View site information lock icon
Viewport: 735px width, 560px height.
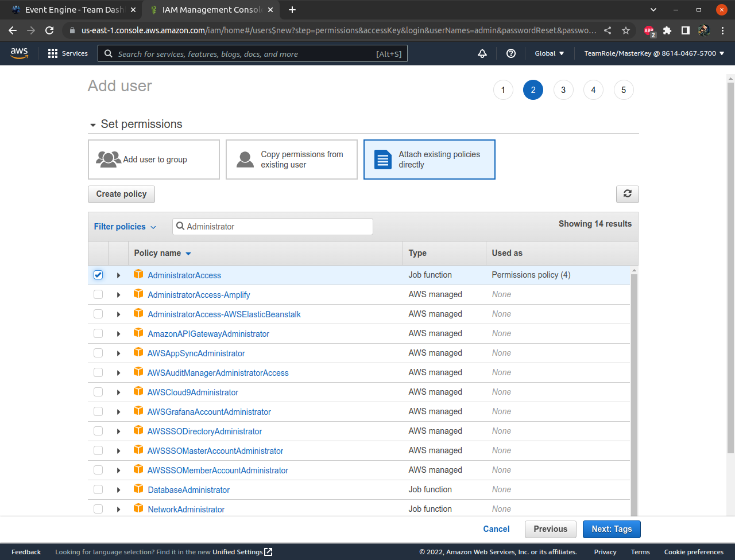72,30
